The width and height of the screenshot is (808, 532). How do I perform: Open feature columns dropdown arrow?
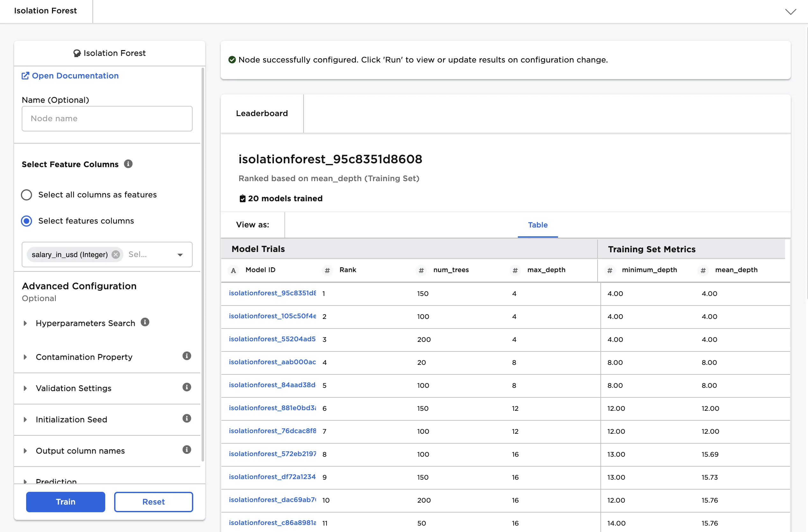(180, 255)
